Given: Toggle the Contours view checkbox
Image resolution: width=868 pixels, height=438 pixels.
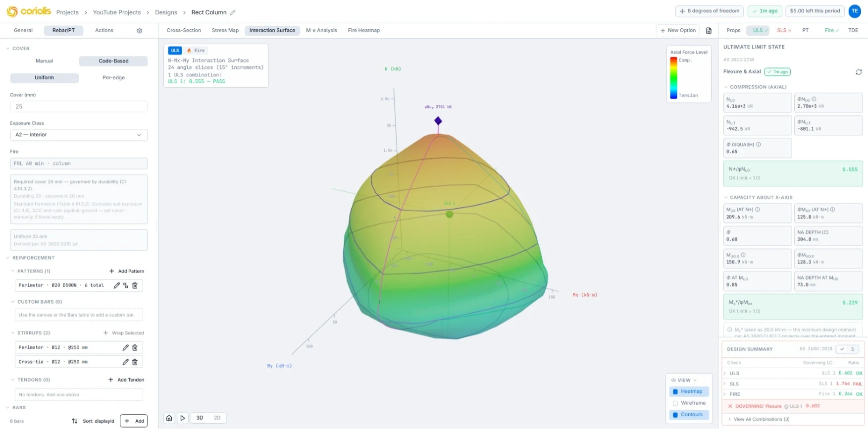Looking at the screenshot, I should [x=675, y=415].
